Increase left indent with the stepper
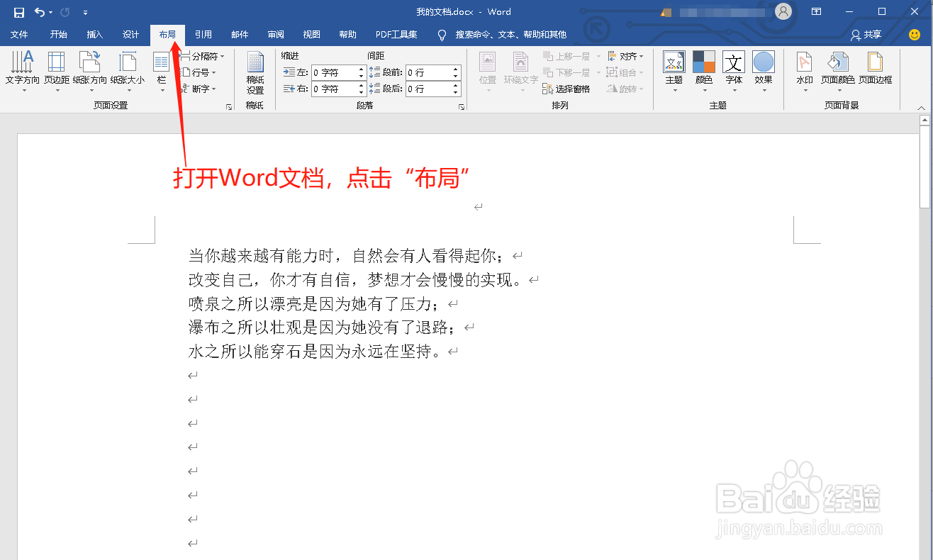The image size is (933, 560). click(x=362, y=69)
